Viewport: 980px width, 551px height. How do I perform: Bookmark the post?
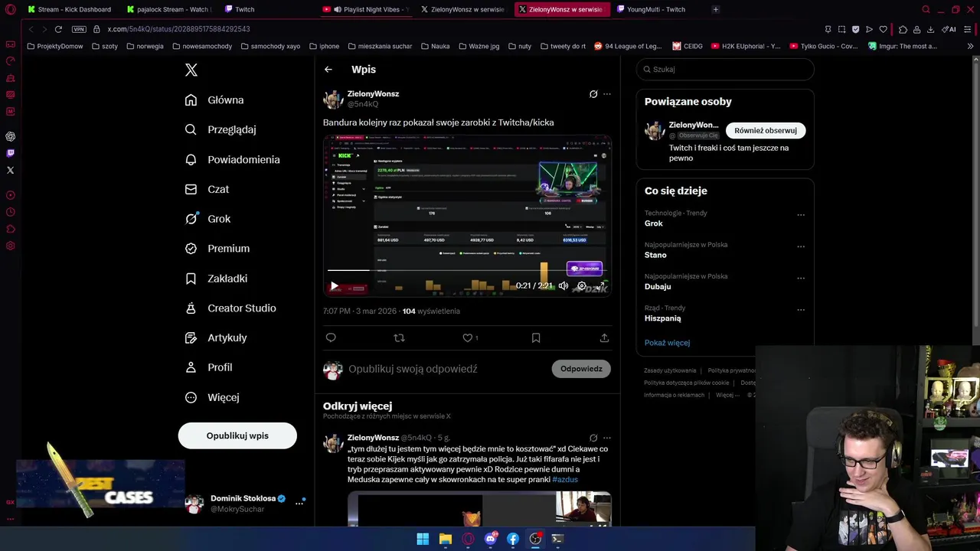point(536,337)
